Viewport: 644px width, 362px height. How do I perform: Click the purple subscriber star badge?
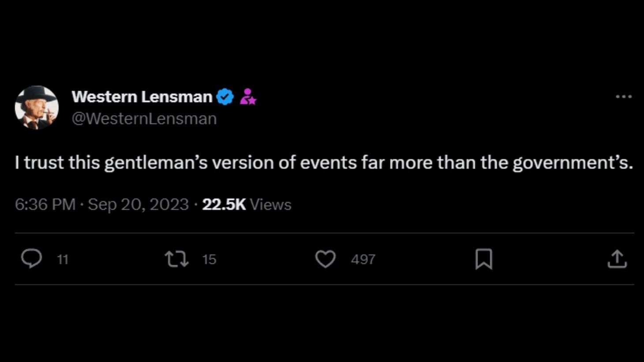(x=248, y=97)
